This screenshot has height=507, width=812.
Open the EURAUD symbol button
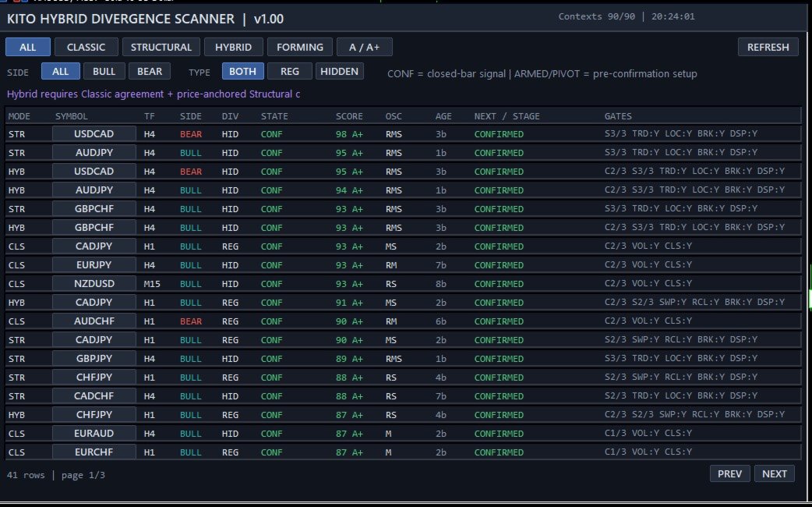[x=94, y=433]
